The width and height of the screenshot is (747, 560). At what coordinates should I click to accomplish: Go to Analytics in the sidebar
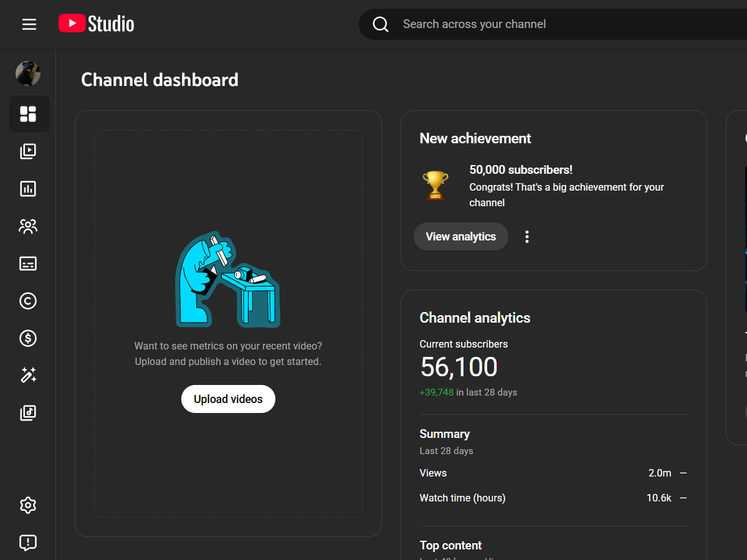click(x=28, y=189)
